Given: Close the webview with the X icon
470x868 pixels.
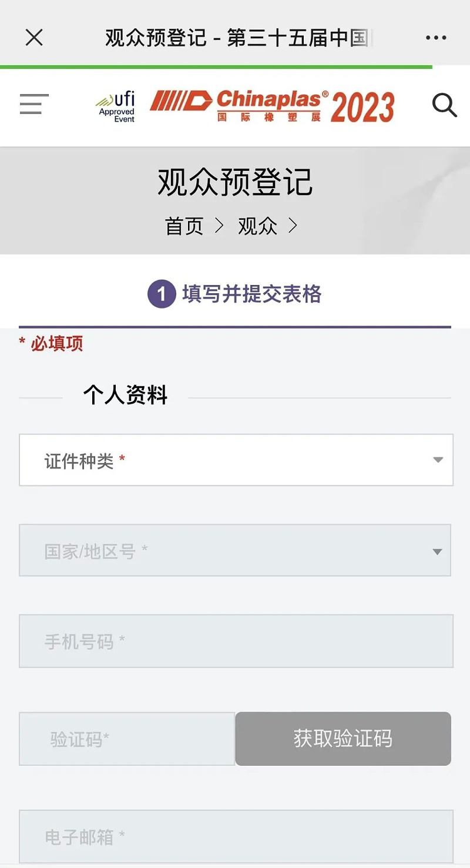Looking at the screenshot, I should [x=34, y=38].
